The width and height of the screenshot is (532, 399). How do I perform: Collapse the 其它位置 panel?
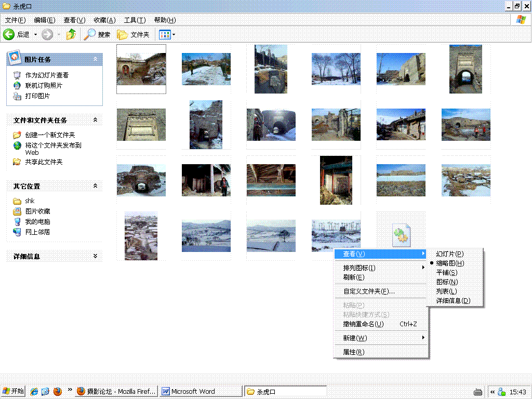pyautogui.click(x=96, y=185)
